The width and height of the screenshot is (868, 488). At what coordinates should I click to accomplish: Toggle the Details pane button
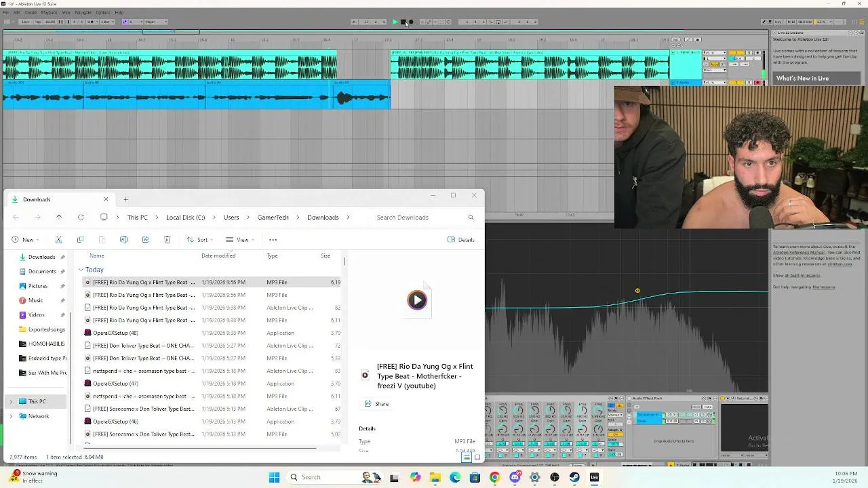pos(461,240)
